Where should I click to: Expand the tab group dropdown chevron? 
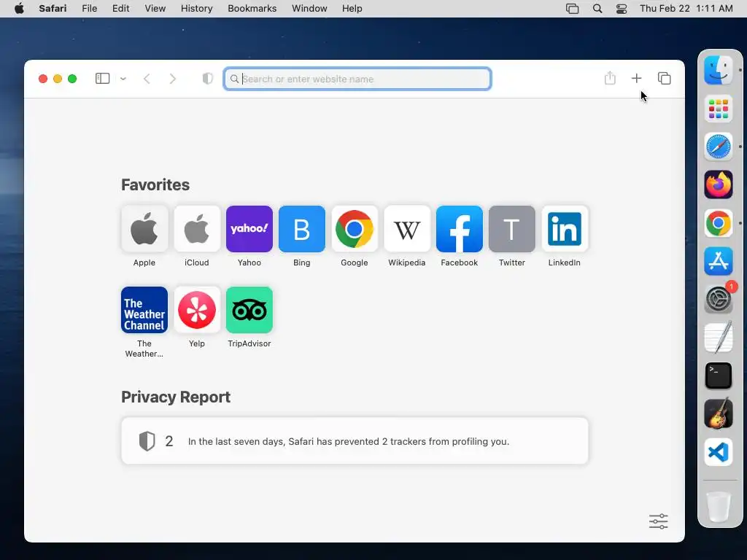click(x=123, y=79)
